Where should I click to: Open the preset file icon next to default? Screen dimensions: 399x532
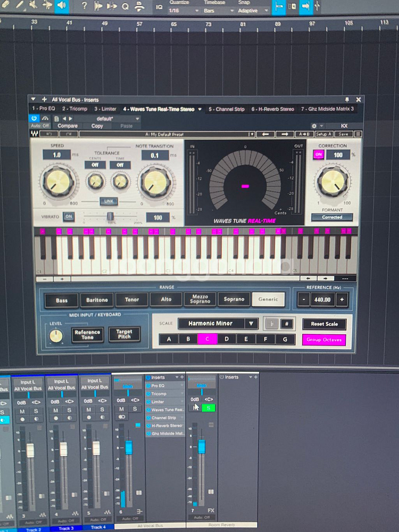[x=56, y=119]
